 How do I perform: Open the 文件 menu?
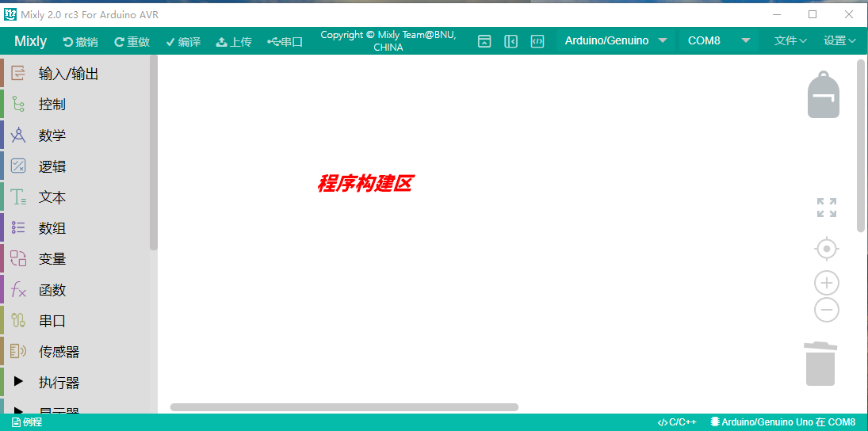click(790, 41)
